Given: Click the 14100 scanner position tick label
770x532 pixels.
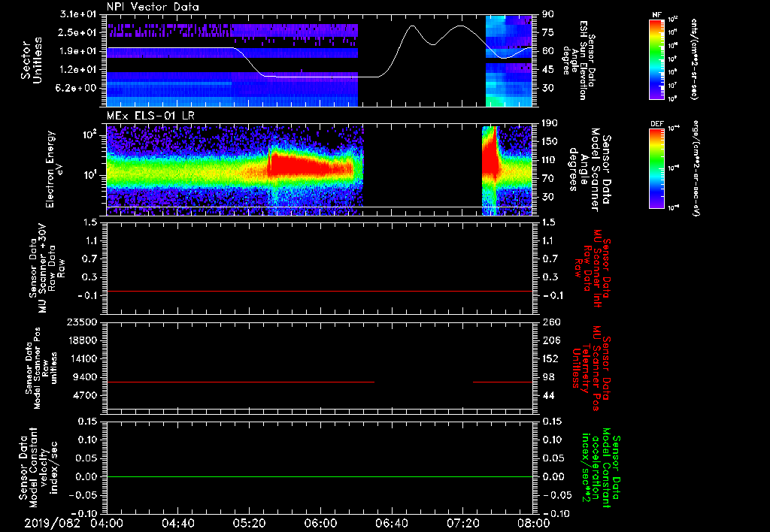Looking at the screenshot, I should pyautogui.click(x=83, y=358).
